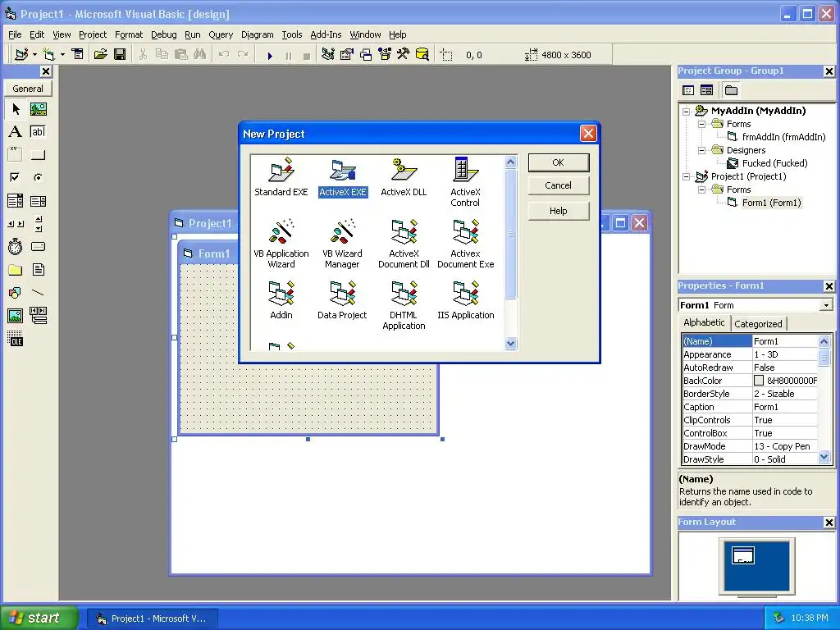Select frmAddIn in project tree

click(778, 137)
